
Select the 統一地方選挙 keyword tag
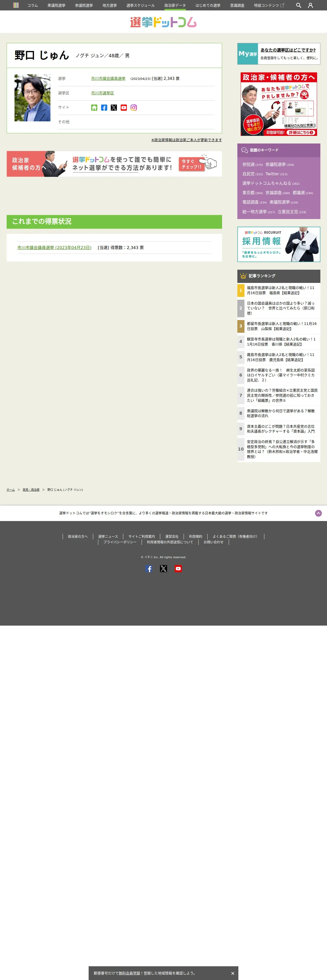click(x=258, y=212)
